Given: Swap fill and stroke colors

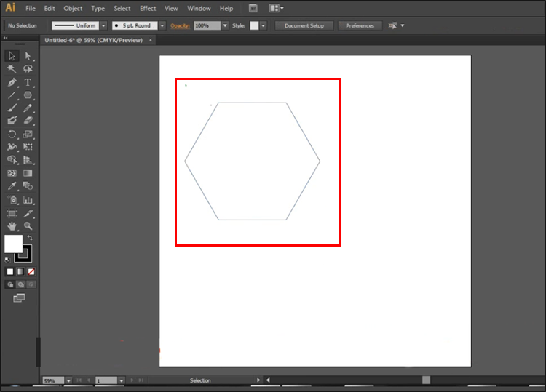Looking at the screenshot, I should pos(30,238).
